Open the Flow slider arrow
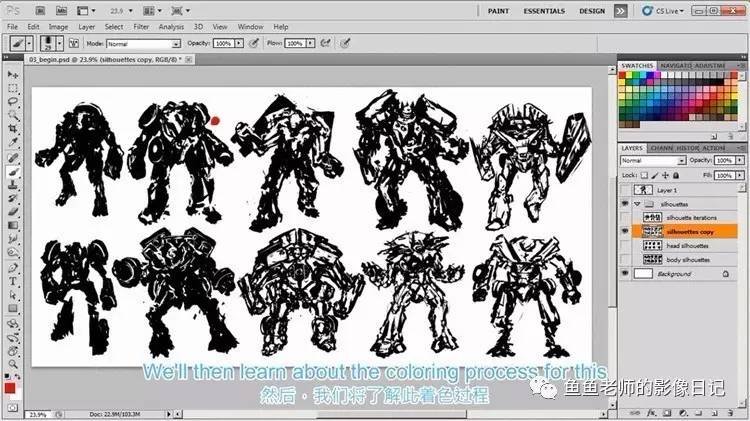750x421 pixels. pyautogui.click(x=310, y=44)
